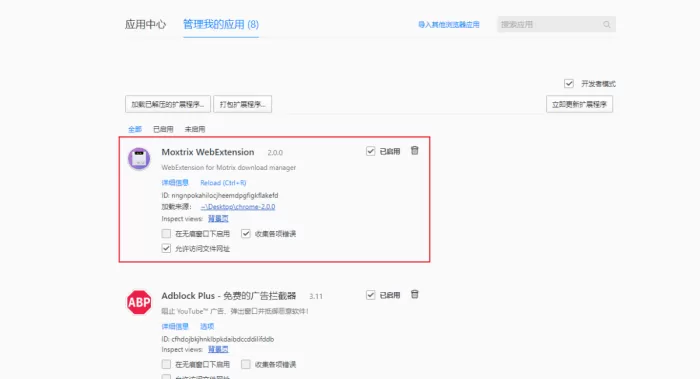Enable Adblock Plus 在无痕窗口下启用 checkbox
This screenshot has width=700, height=379.
point(166,364)
